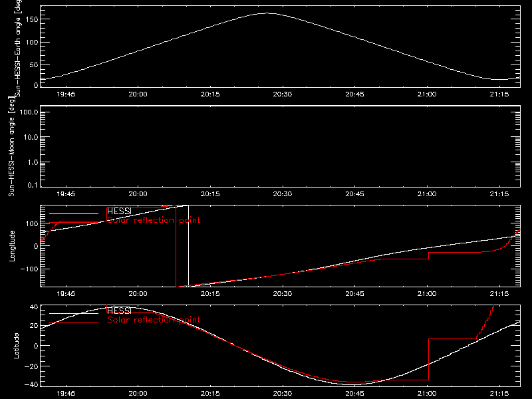Viewport: 532px width, 399px height.
Task: Click 21:00 time label below Moon angle plot
Action: pyautogui.click(x=427, y=194)
